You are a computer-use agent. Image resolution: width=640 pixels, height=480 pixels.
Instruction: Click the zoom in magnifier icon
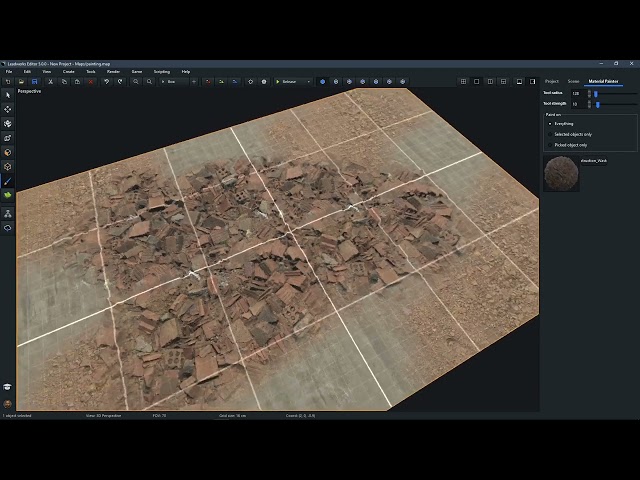pos(149,82)
